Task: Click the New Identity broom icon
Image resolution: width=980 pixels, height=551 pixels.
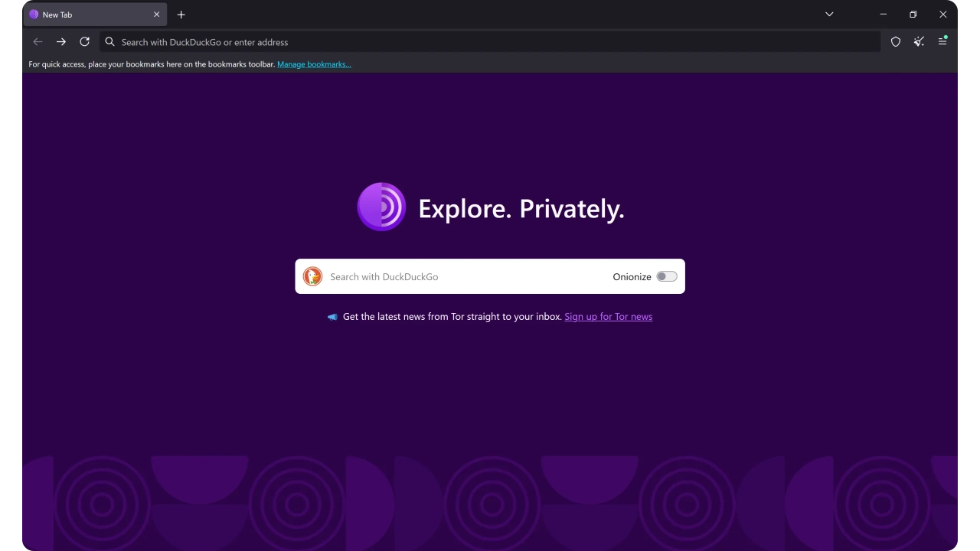Action: point(919,42)
